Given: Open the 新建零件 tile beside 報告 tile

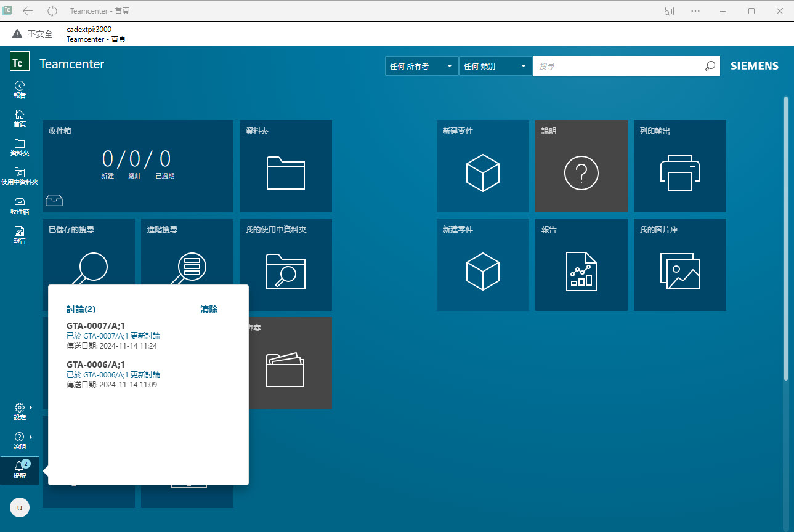Looking at the screenshot, I should point(483,265).
